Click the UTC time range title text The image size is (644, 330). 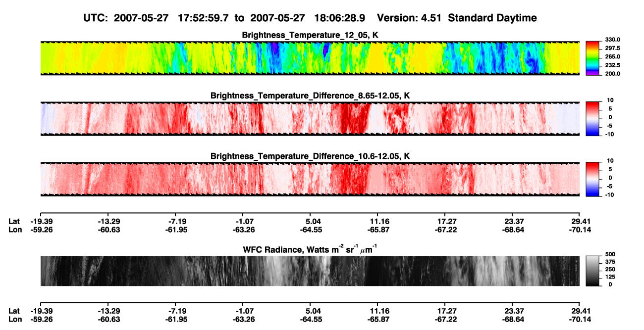tap(310, 18)
